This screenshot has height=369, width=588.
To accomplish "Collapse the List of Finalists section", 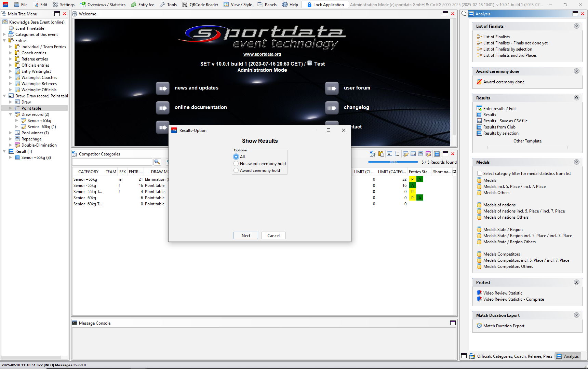I will point(576,26).
